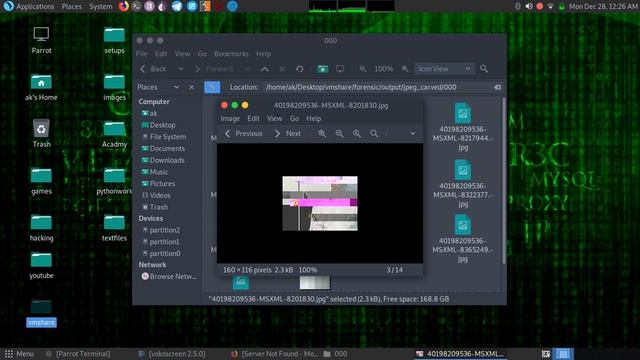The image size is (640, 360).
Task: Launch Telegram from the top panel
Action: 177,6
